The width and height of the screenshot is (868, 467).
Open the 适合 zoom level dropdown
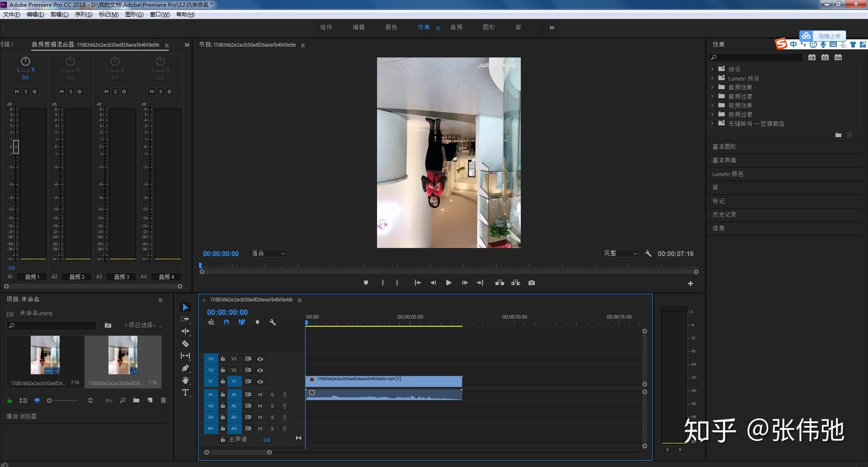tap(268, 253)
